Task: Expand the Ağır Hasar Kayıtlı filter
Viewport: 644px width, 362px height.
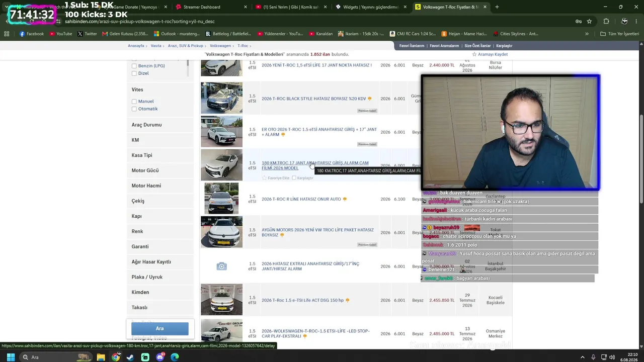Action: (159, 262)
